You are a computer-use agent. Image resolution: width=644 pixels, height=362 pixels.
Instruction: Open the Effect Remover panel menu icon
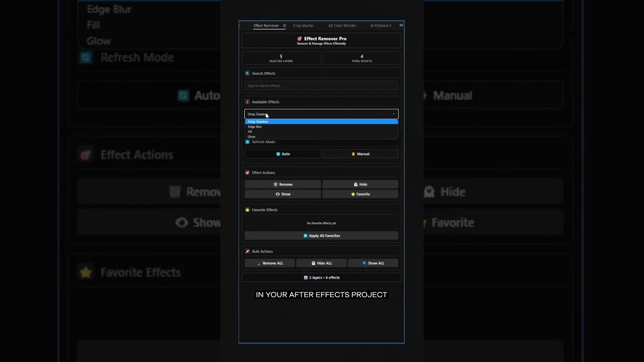284,26
